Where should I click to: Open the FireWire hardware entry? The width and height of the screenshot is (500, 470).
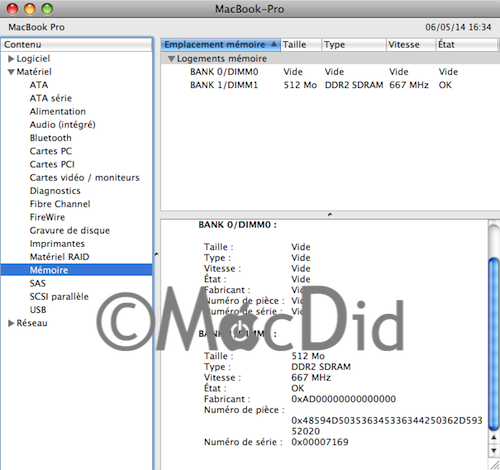(47, 217)
